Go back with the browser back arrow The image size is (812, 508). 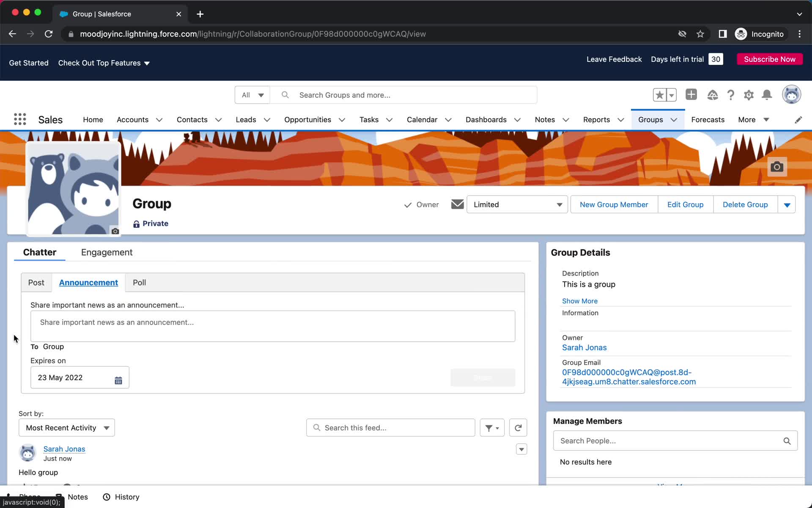[x=12, y=34]
